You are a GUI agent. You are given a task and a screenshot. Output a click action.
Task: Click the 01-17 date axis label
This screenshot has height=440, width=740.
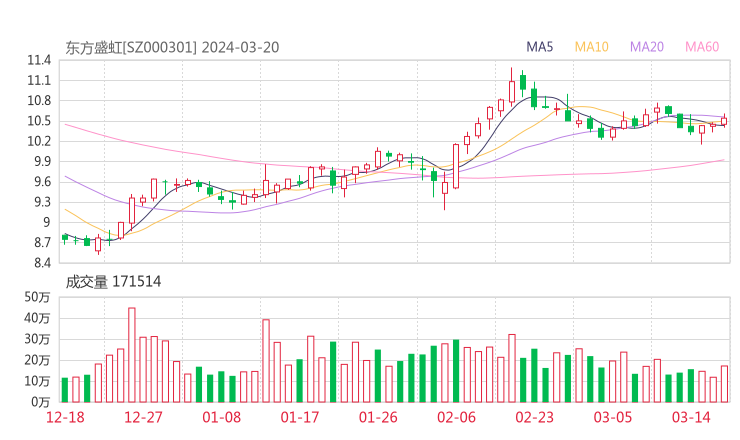pos(300,417)
